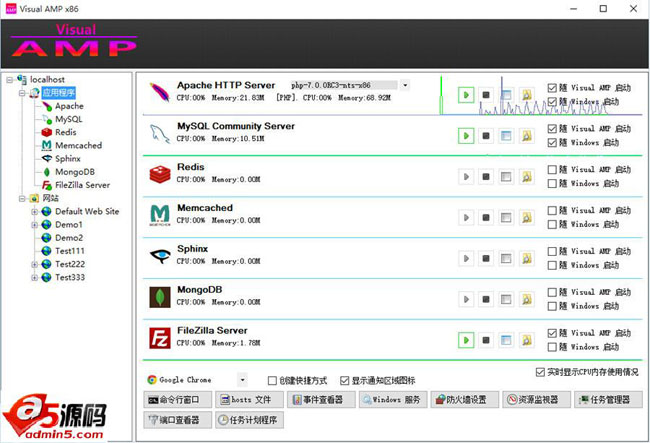The height and width of the screenshot is (443, 650).
Task: Collapse the 应用程序 tree node
Action: point(22,93)
